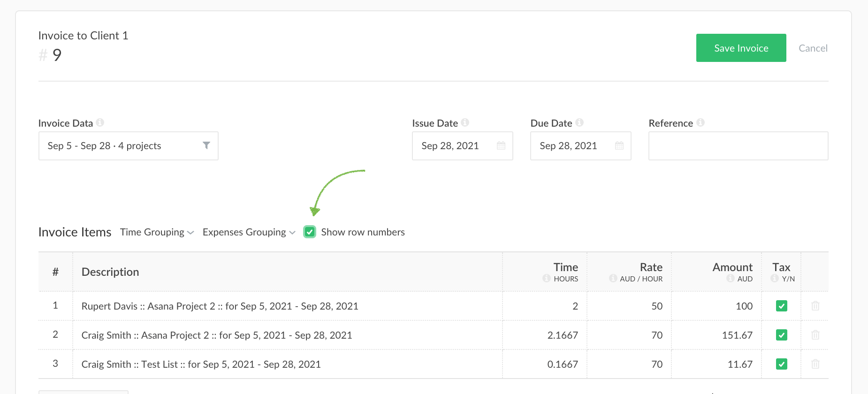The height and width of the screenshot is (394, 868).
Task: Edit the invoice number 9 field
Action: [x=57, y=55]
